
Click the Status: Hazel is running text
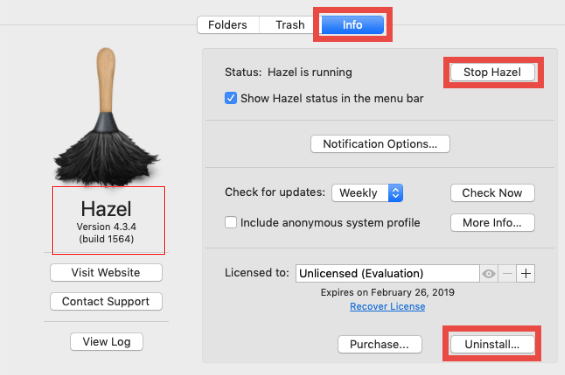coord(288,72)
